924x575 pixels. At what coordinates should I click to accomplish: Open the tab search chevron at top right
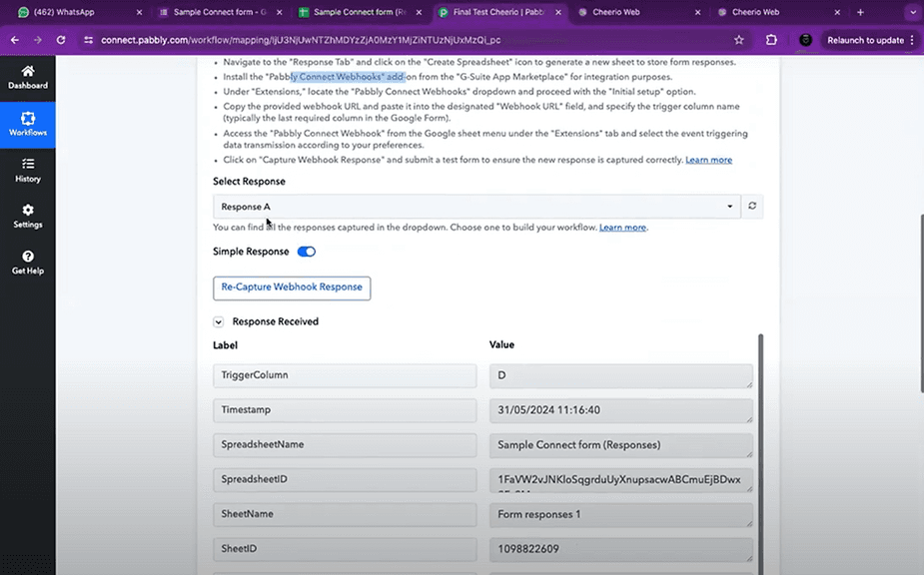point(913,12)
